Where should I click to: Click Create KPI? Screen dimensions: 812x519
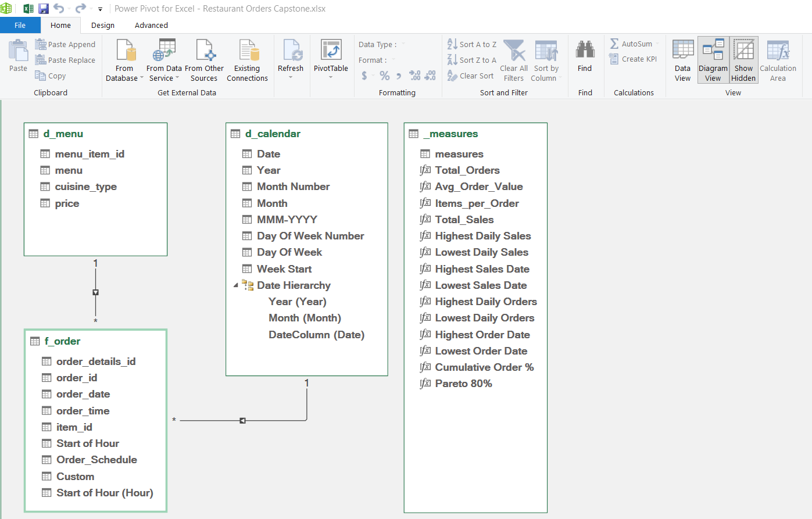pos(633,59)
